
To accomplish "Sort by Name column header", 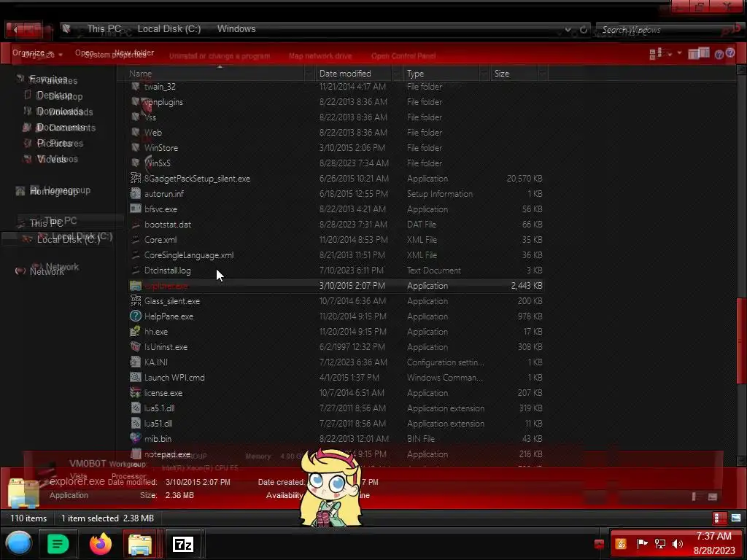I will coord(140,74).
